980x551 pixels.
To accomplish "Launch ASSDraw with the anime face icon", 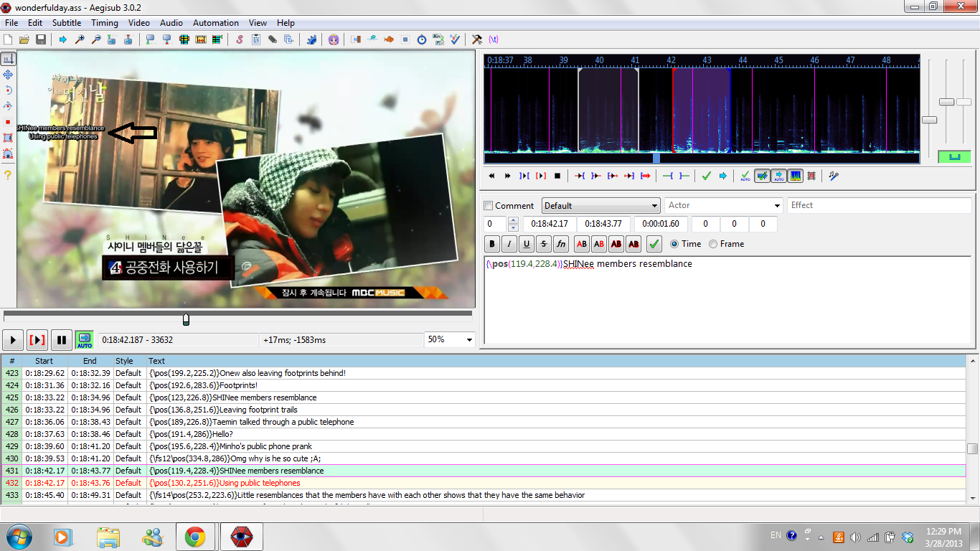I will point(334,39).
